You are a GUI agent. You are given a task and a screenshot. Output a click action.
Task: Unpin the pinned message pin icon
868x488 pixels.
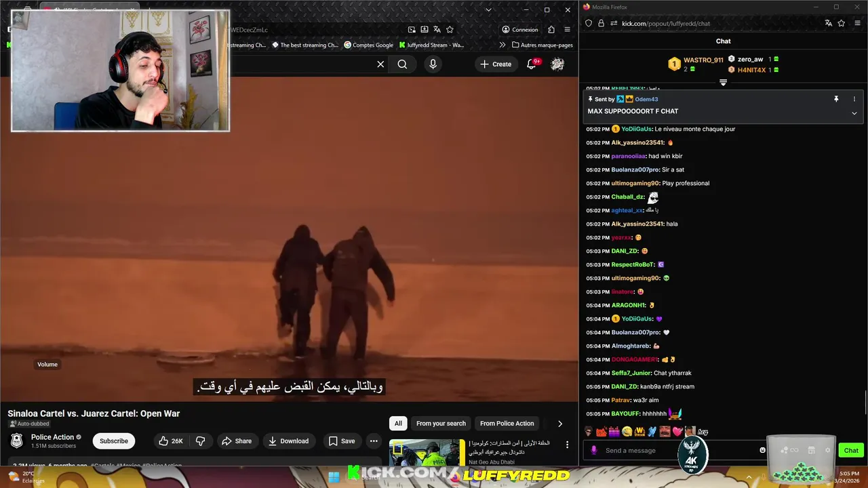pos(836,99)
